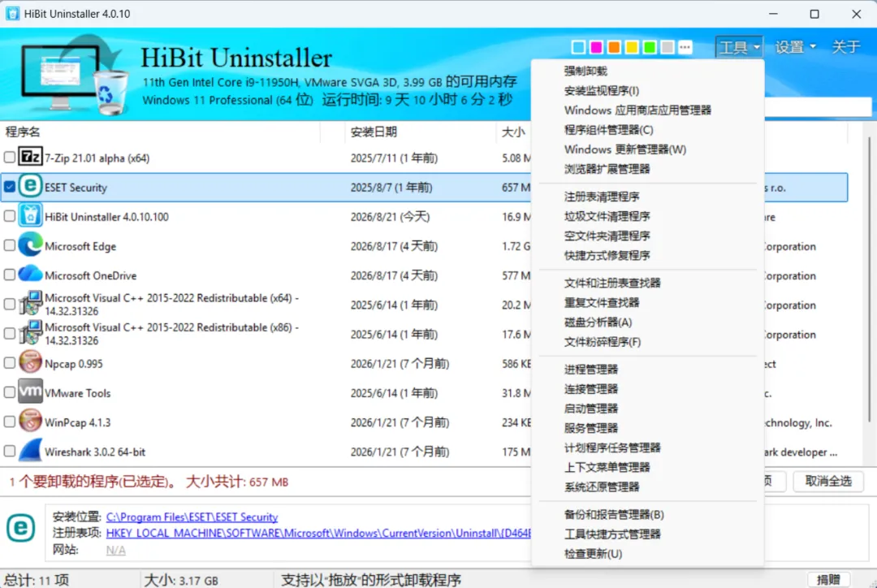Launch 快捷方式修复程序

click(x=607, y=255)
